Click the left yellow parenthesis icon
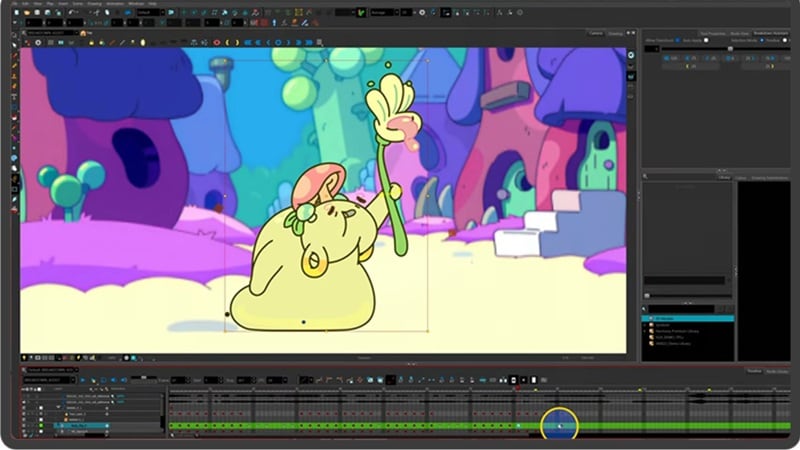 tap(227, 42)
